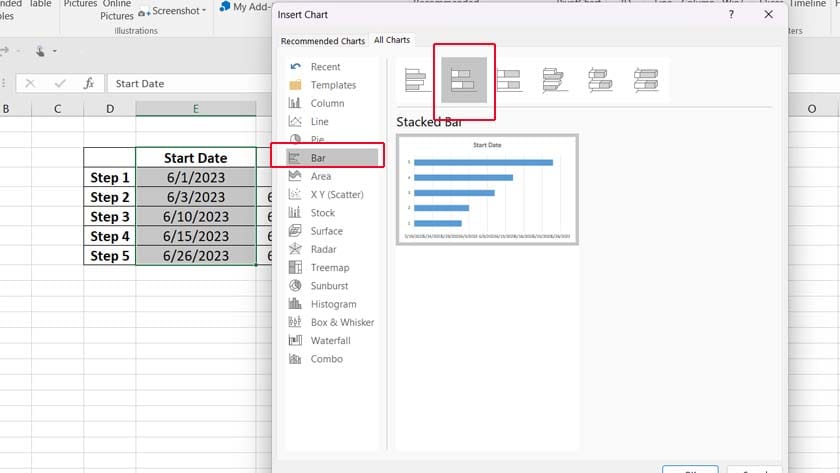This screenshot has height=473, width=840.
Task: Select column E header
Action: pyautogui.click(x=196, y=109)
